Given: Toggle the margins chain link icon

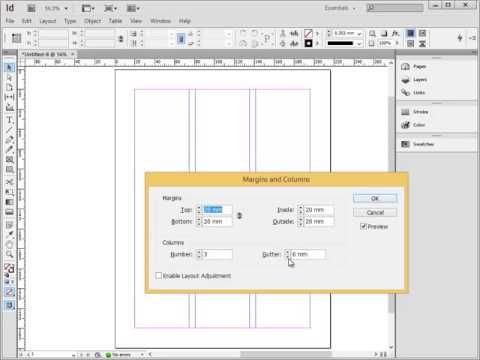Looking at the screenshot, I should [239, 216].
